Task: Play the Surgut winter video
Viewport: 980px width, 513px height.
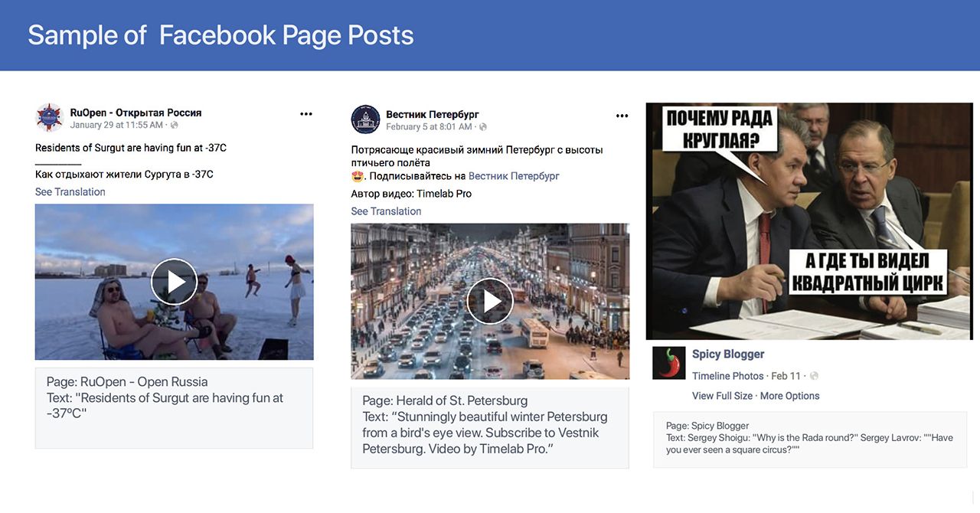Action: (174, 282)
